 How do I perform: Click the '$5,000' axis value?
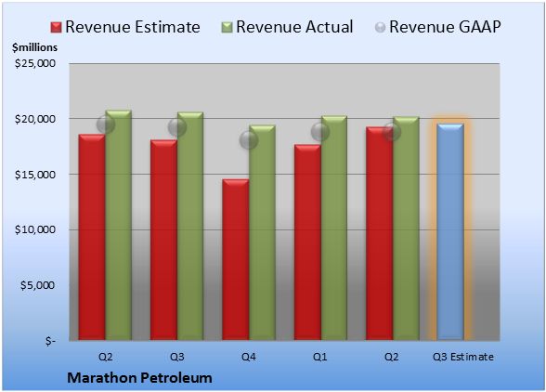pos(37,285)
